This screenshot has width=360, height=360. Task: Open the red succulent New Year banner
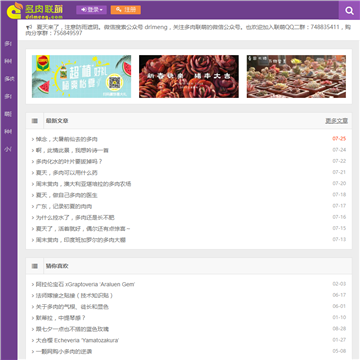point(189,76)
